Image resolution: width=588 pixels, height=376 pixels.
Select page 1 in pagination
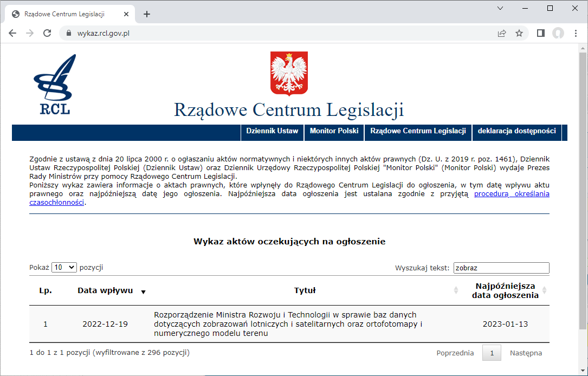tap(492, 353)
